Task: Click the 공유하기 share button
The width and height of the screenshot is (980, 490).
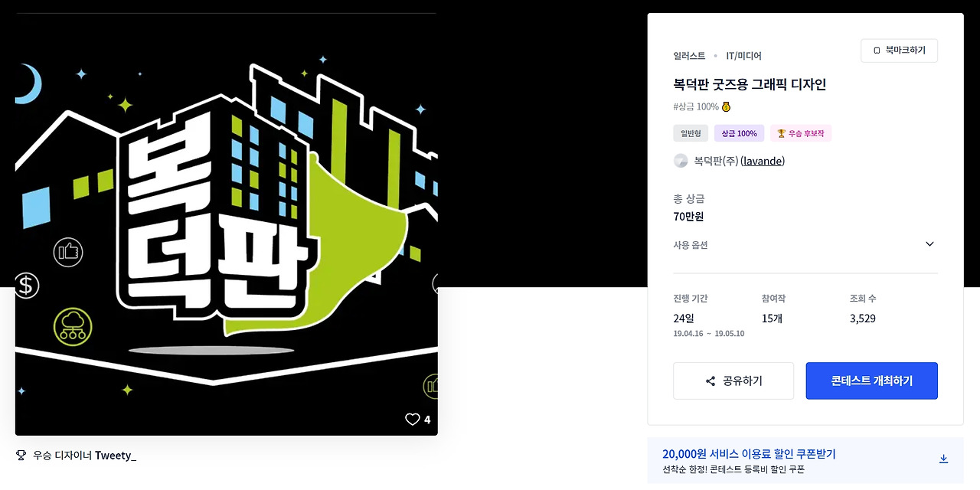Action: 733,381
